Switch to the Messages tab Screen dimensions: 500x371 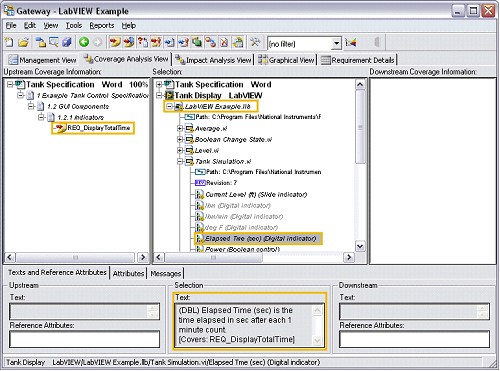pos(165,273)
